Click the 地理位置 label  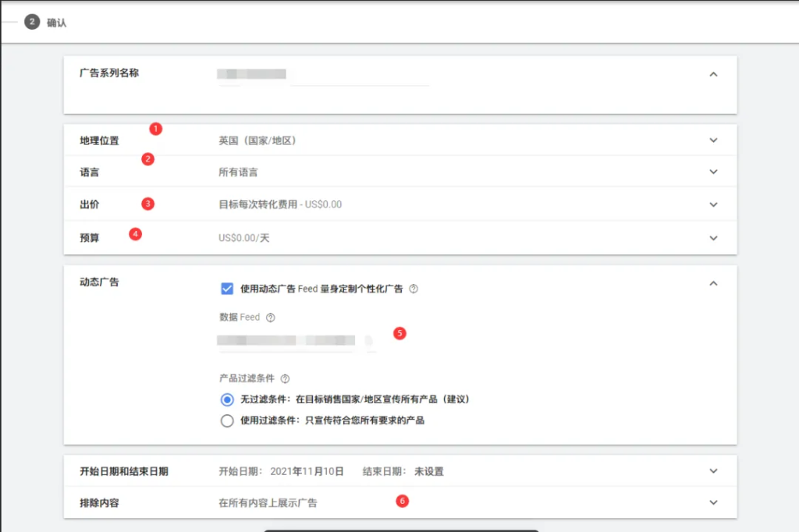tap(99, 140)
